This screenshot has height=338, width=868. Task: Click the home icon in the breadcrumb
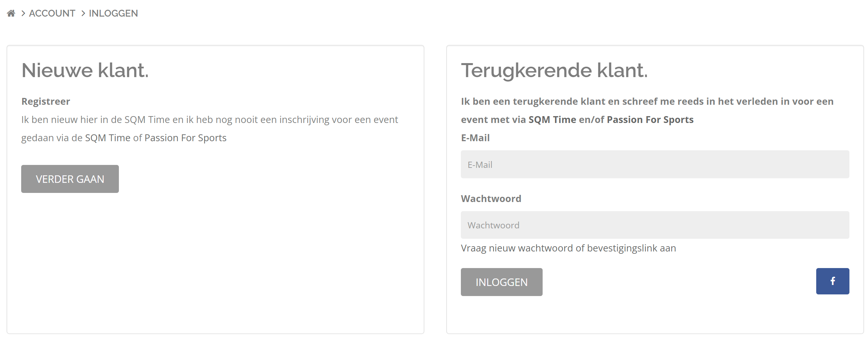click(x=11, y=13)
